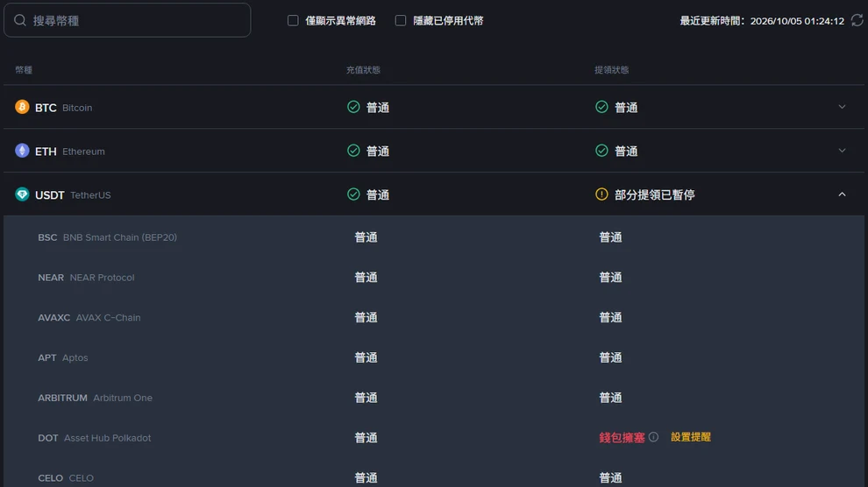This screenshot has height=487, width=868.
Task: Click USDT deposit status check icon
Action: 353,194
